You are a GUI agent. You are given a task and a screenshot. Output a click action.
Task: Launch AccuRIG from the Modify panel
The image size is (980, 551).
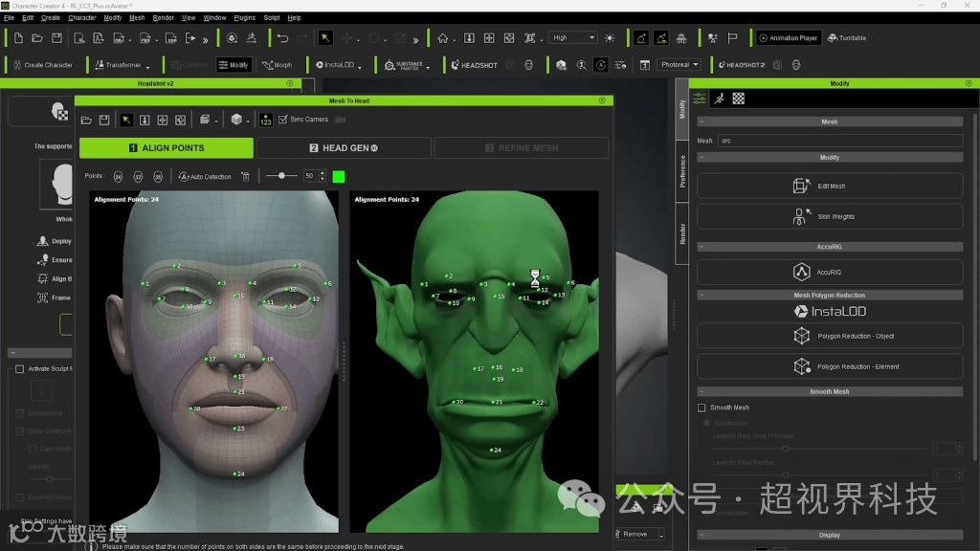(830, 273)
